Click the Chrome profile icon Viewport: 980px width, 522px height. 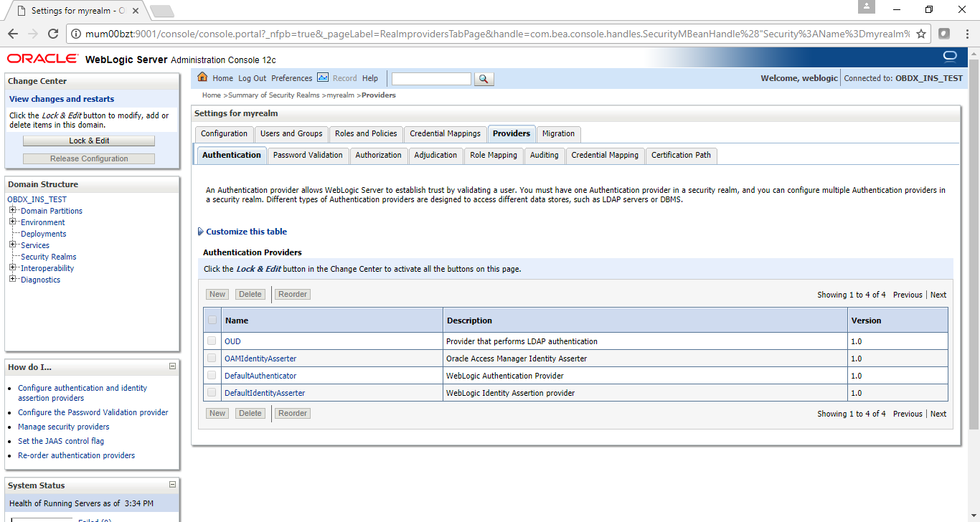coord(867,6)
